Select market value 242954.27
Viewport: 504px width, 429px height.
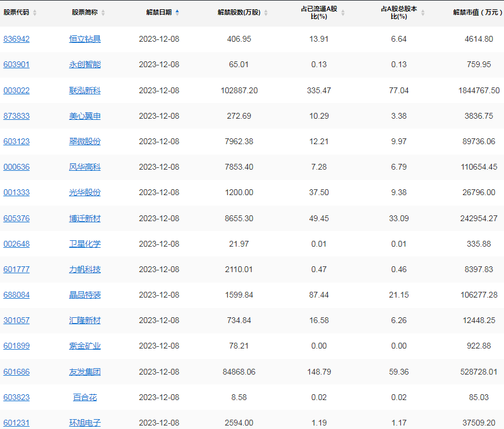(479, 218)
